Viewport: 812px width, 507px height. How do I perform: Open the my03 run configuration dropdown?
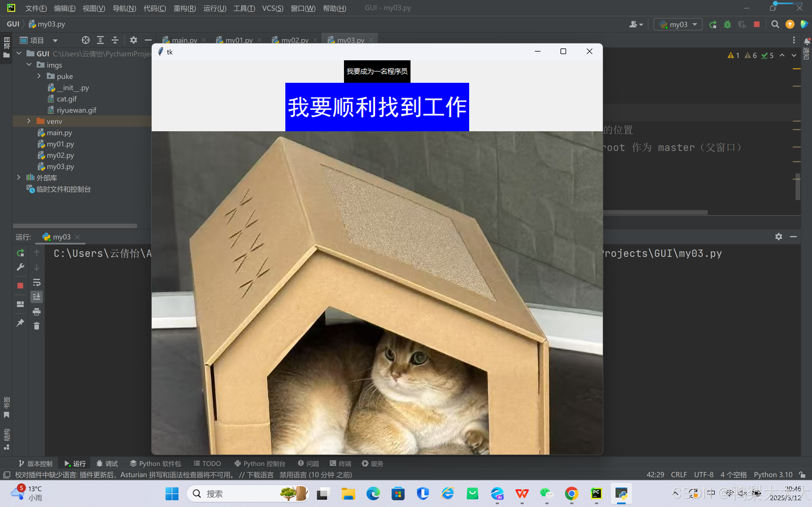pyautogui.click(x=678, y=25)
